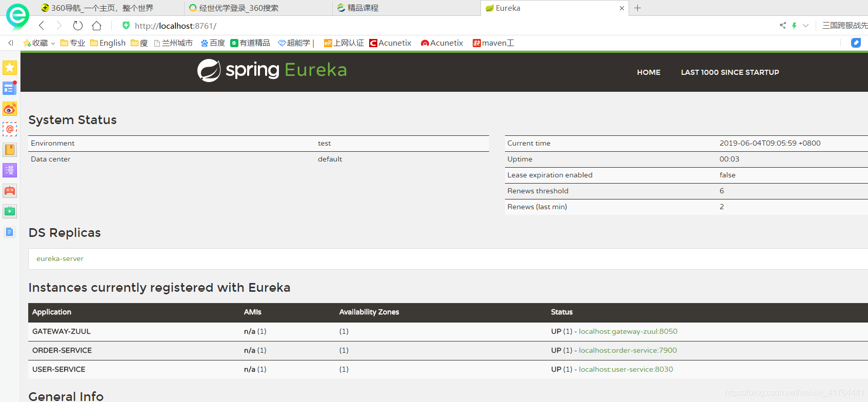Open localhost:gateway-zuul:8050 instance link
The height and width of the screenshot is (402, 868).
(x=628, y=331)
